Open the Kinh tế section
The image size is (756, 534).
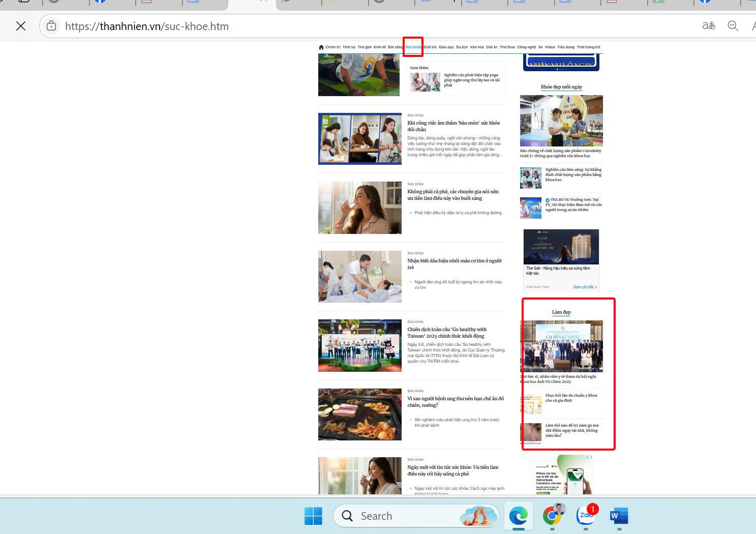380,47
